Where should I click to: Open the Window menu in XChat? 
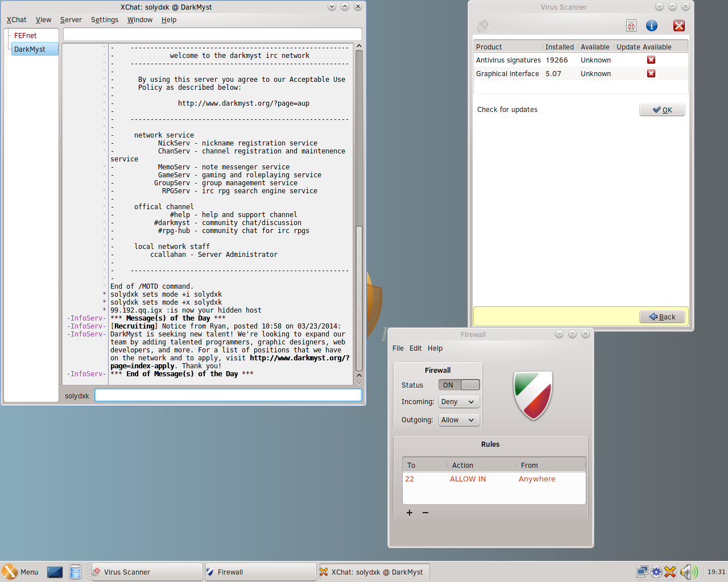click(x=140, y=20)
